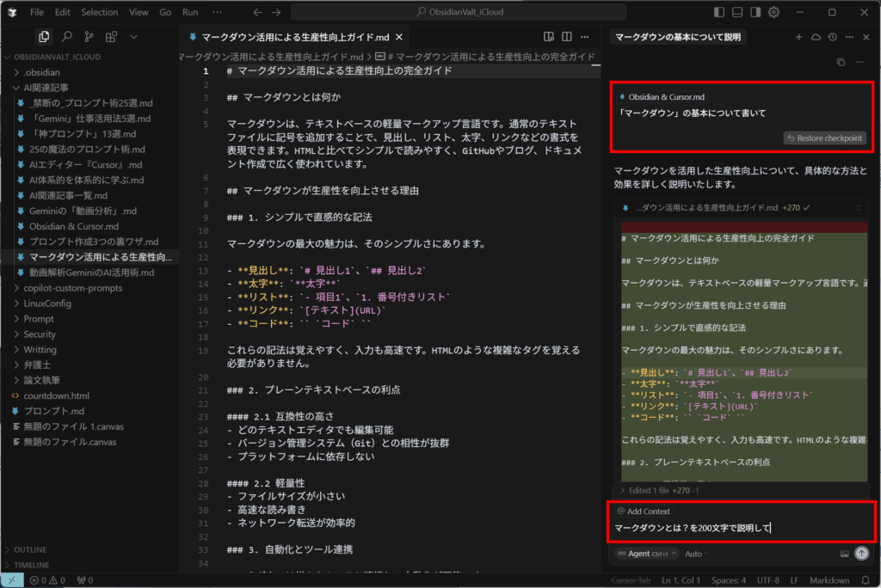Open the Run menu
This screenshot has width=881, height=588.
(x=190, y=12)
